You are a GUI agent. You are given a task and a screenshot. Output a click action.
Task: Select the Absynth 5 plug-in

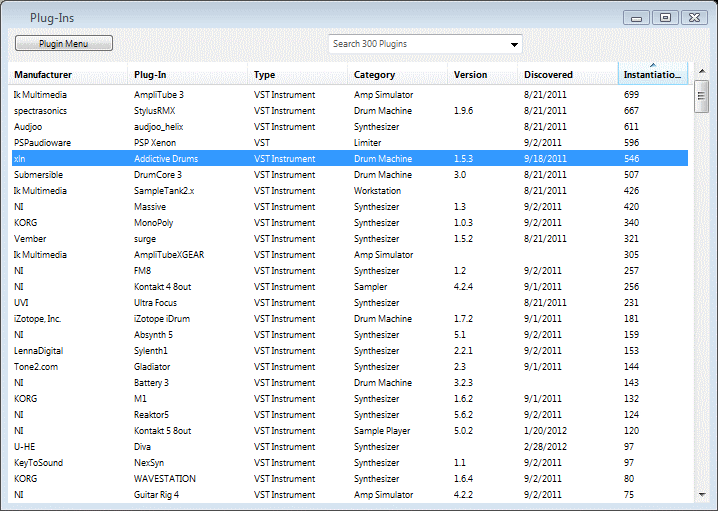(x=350, y=335)
